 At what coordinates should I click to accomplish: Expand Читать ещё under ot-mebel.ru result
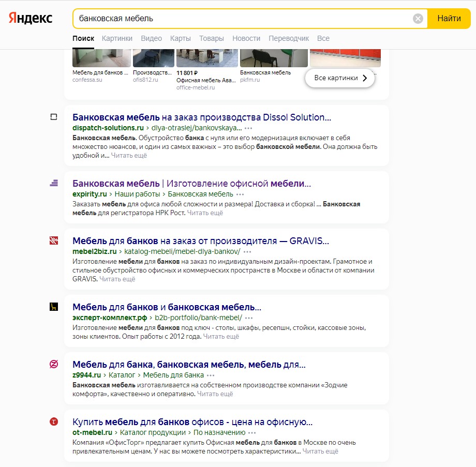pos(320,451)
